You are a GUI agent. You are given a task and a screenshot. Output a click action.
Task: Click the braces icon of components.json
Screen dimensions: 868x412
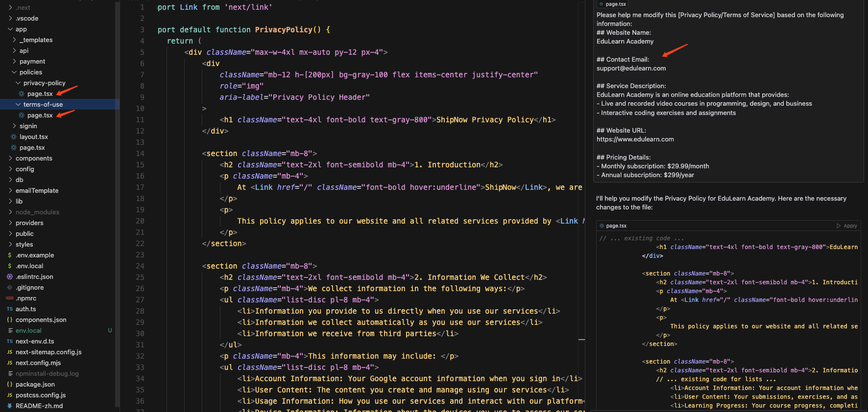pyautogui.click(x=10, y=320)
